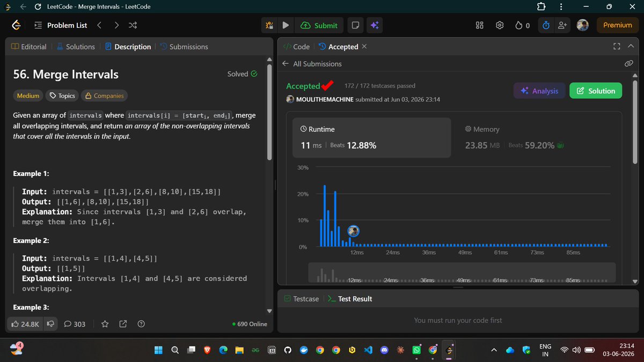The width and height of the screenshot is (644, 362).
Task: Open Visual Studio Code from taskbar
Action: tap(368, 350)
